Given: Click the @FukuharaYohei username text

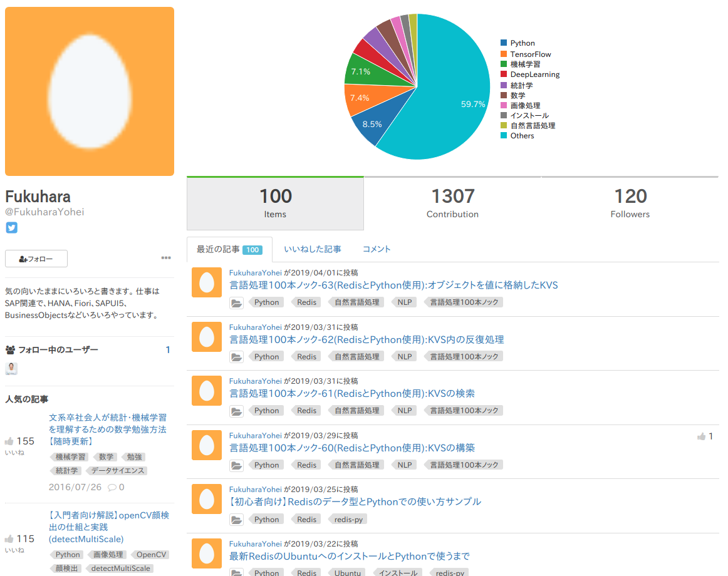Looking at the screenshot, I should click(x=44, y=212).
